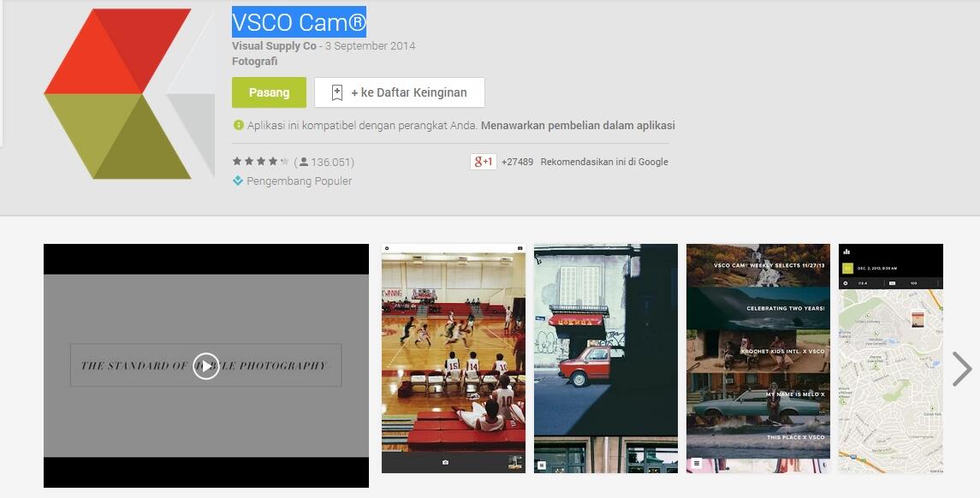Click the Pengembang Populer label
This screenshot has height=498, width=980.
[299, 181]
